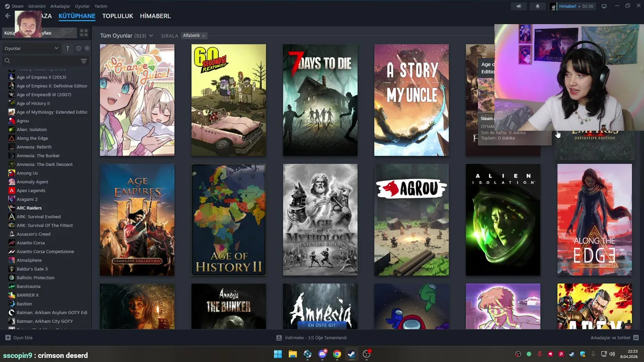This screenshot has width=644, height=362.
Task: Open Along the Edge game cover
Action: coord(595,220)
